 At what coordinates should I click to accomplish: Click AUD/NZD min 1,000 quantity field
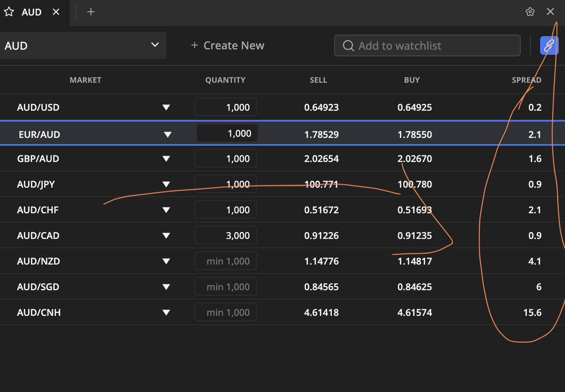pyautogui.click(x=226, y=261)
